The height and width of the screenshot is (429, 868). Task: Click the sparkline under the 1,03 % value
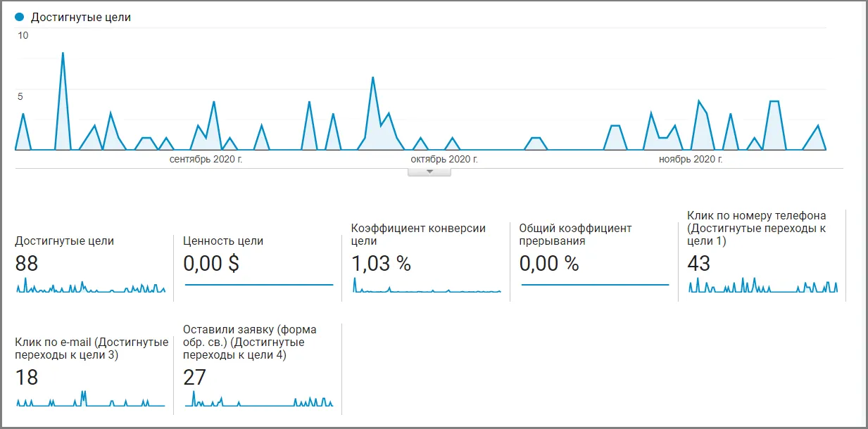(427, 287)
